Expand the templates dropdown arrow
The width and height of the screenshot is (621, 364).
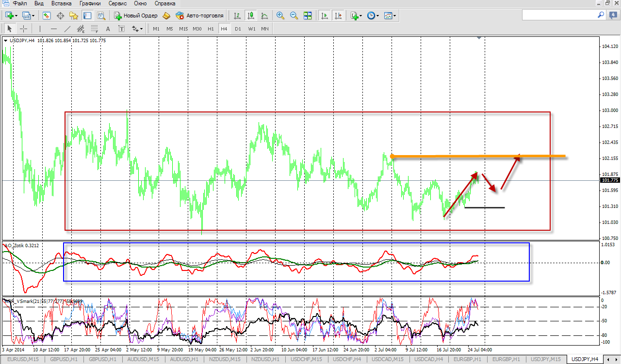point(395,16)
